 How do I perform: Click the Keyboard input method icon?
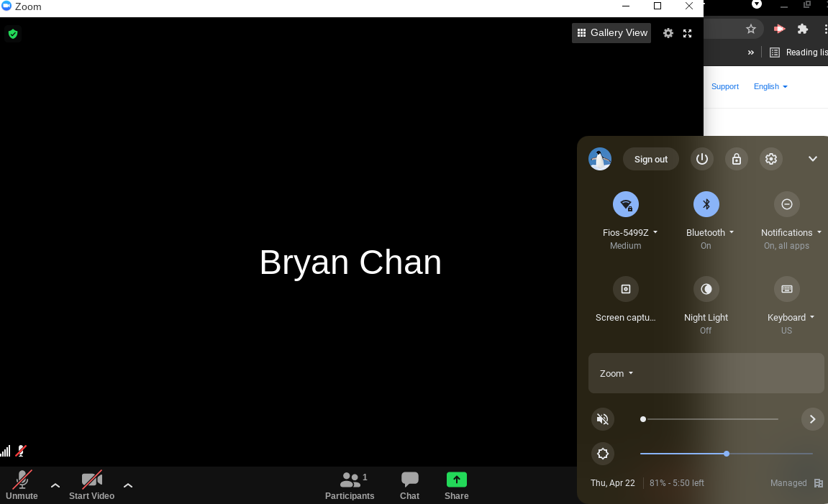click(x=787, y=289)
